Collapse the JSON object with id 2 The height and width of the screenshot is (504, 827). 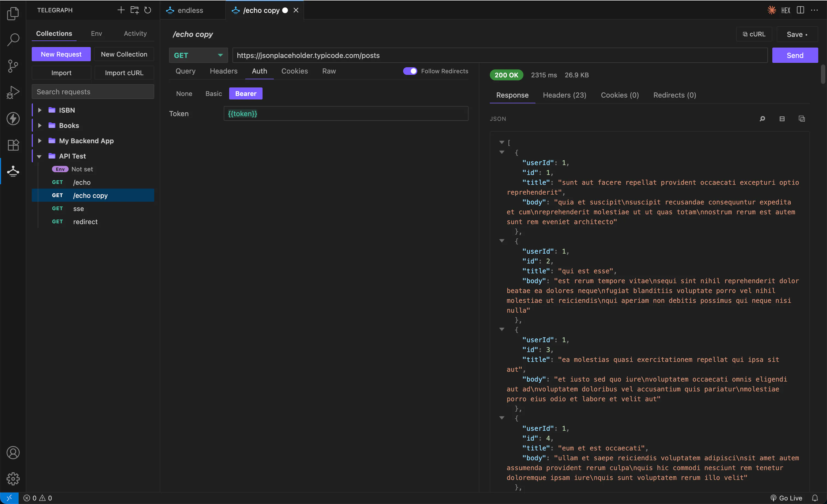click(x=502, y=241)
